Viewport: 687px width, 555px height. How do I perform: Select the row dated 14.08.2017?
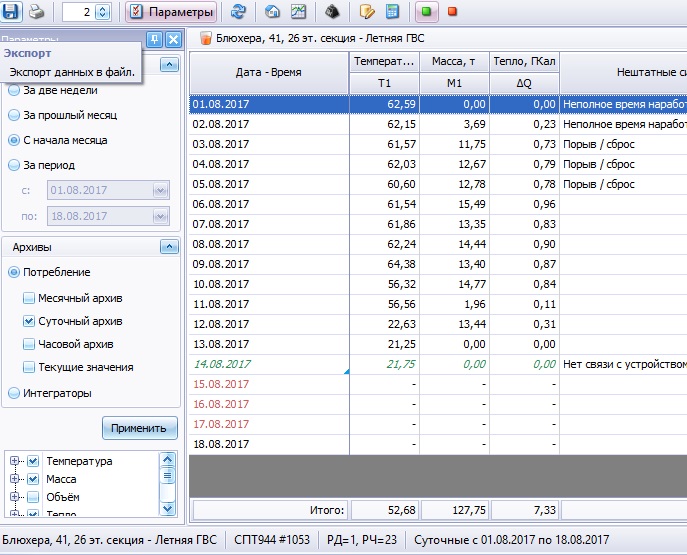(438, 364)
